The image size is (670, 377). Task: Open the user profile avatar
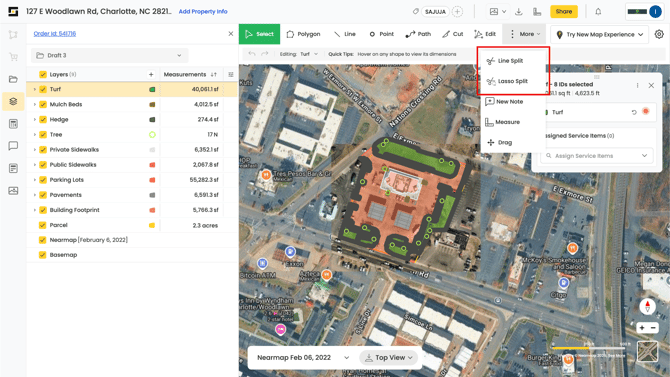tap(655, 12)
